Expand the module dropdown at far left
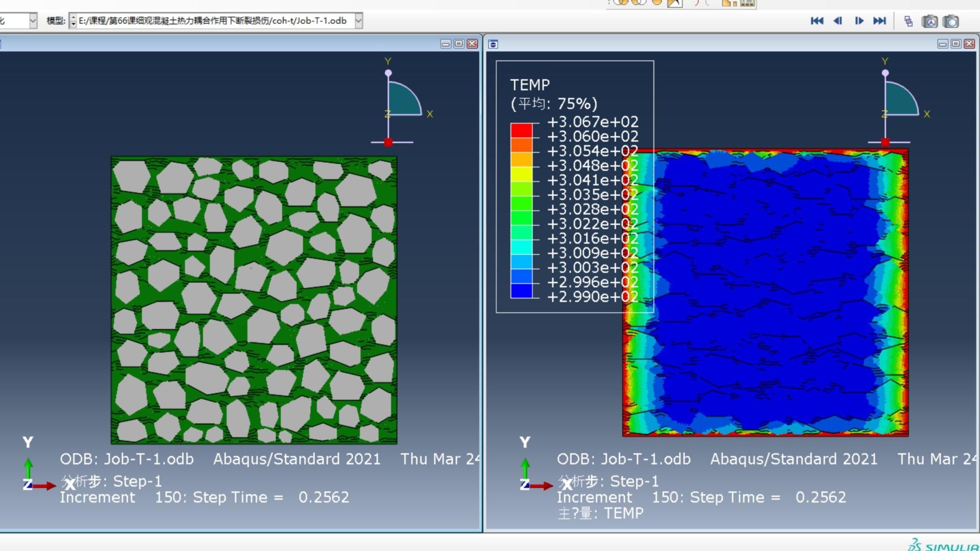Screen dimensions: 980x551 pos(33,21)
